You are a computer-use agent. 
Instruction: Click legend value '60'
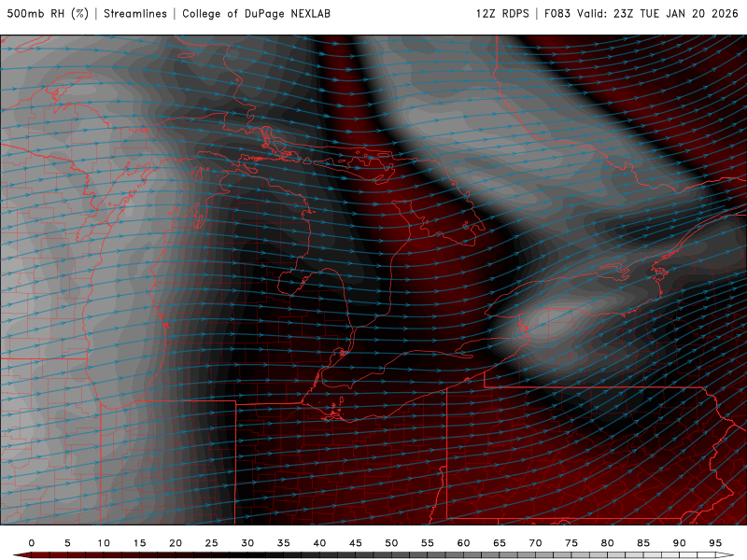click(463, 543)
